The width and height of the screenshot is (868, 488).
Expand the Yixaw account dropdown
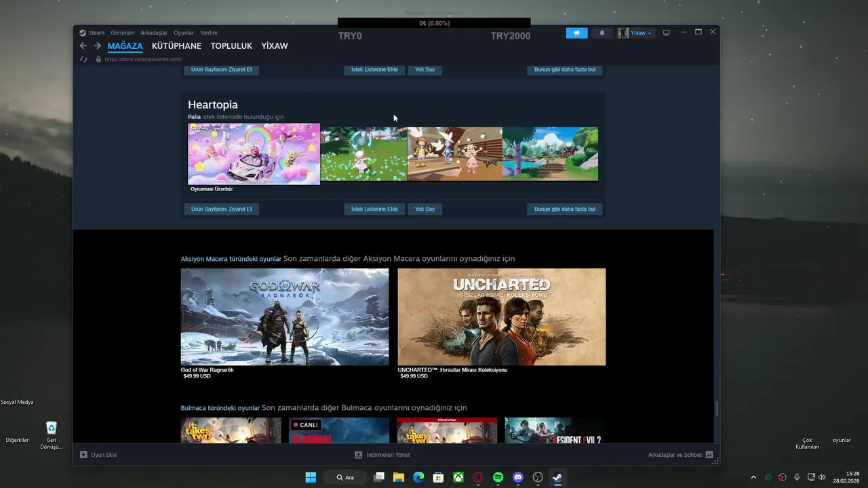[x=641, y=33]
